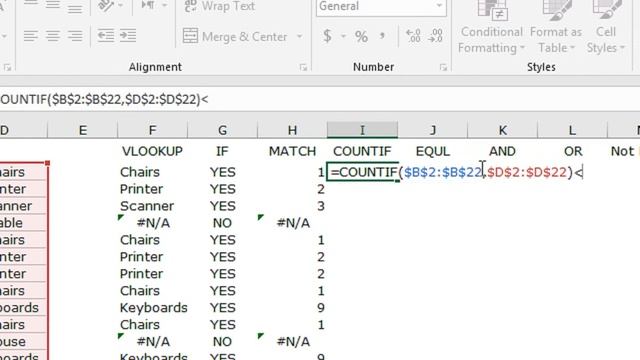Image resolution: width=640 pixels, height=360 pixels.
Task: Click Merge & Center button
Action: coord(235,37)
